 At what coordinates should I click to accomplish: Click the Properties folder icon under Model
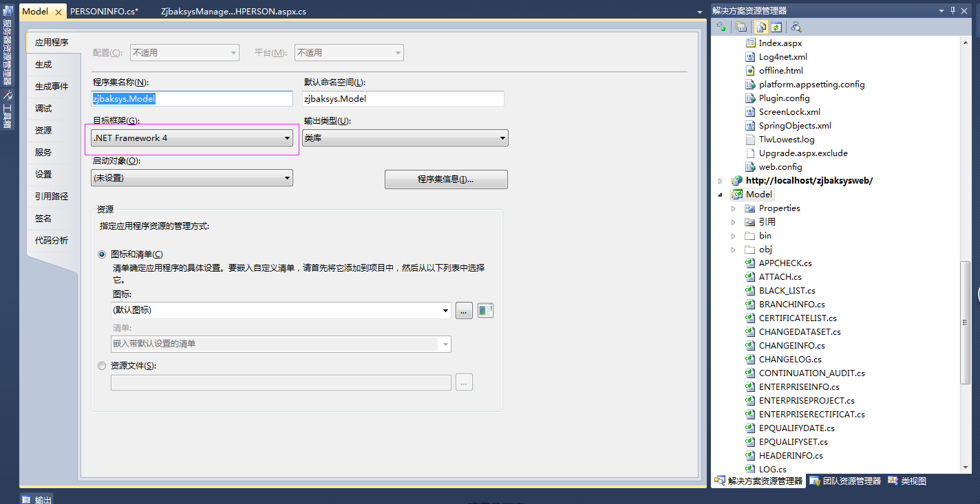pos(750,208)
